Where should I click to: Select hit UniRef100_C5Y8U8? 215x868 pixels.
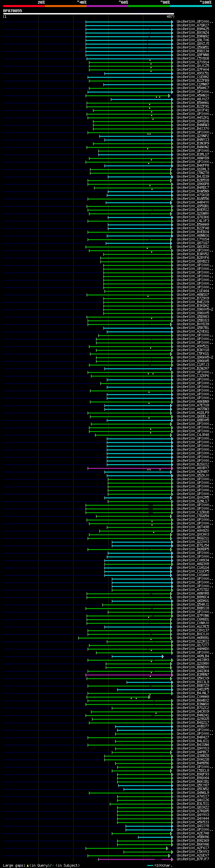pos(193,59)
